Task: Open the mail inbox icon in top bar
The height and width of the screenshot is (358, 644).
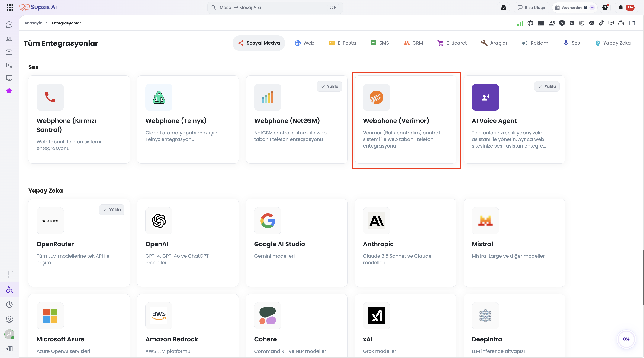Action: tap(503, 8)
